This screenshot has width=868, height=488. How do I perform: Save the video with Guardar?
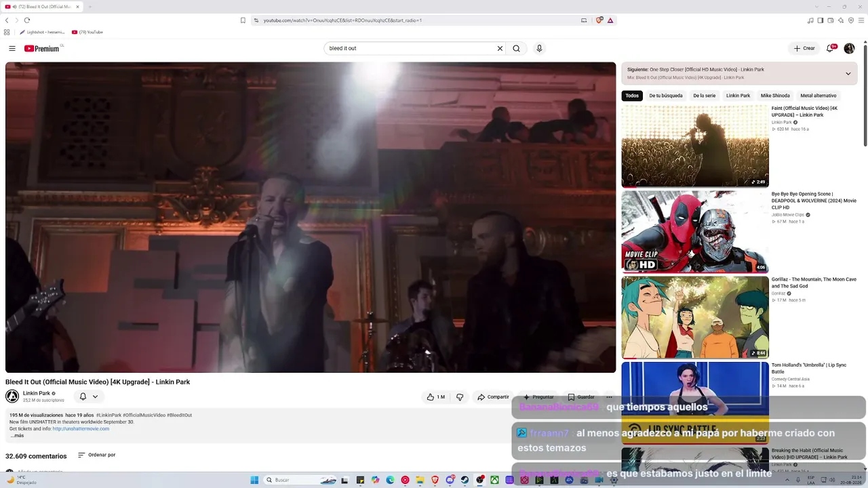point(581,396)
